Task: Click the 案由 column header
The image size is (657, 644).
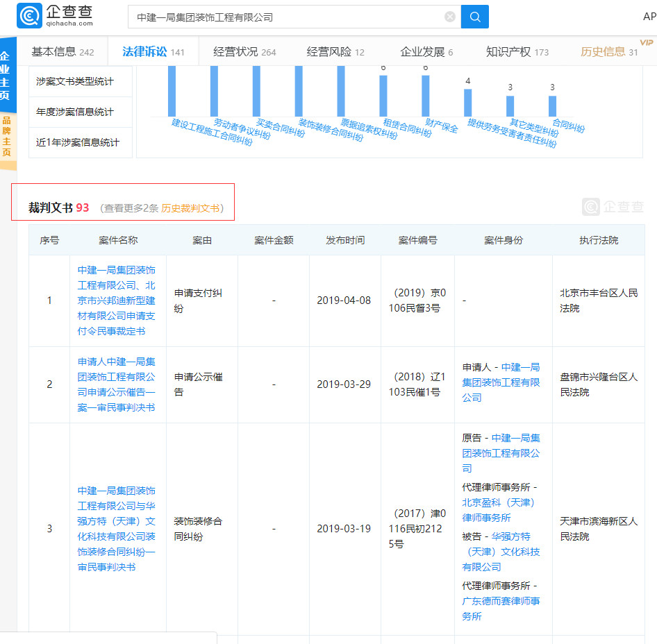Action: [x=202, y=240]
